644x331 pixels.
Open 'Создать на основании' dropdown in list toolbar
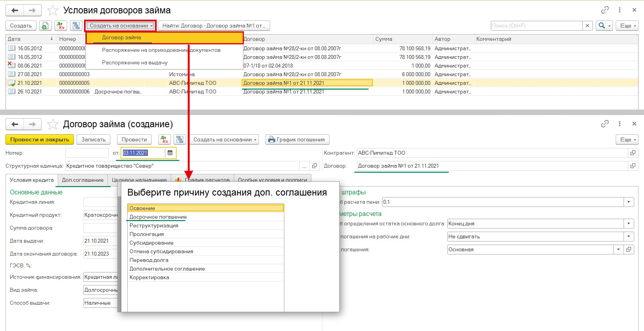pyautogui.click(x=121, y=26)
